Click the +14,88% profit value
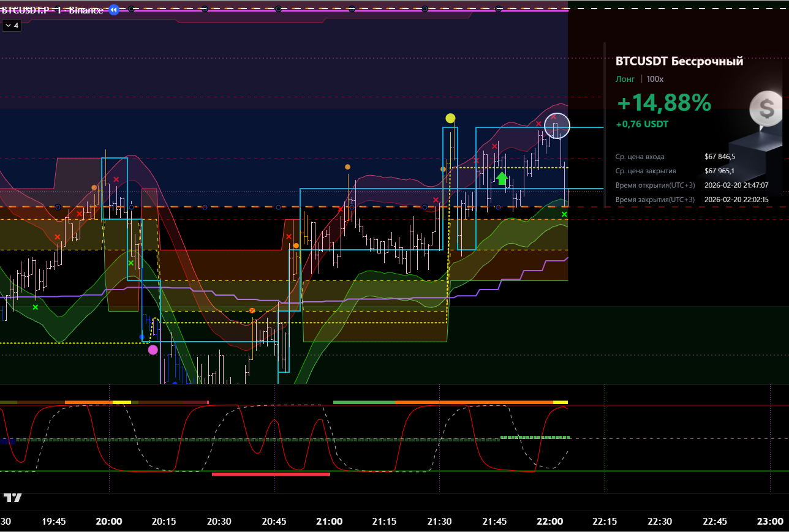 click(663, 103)
